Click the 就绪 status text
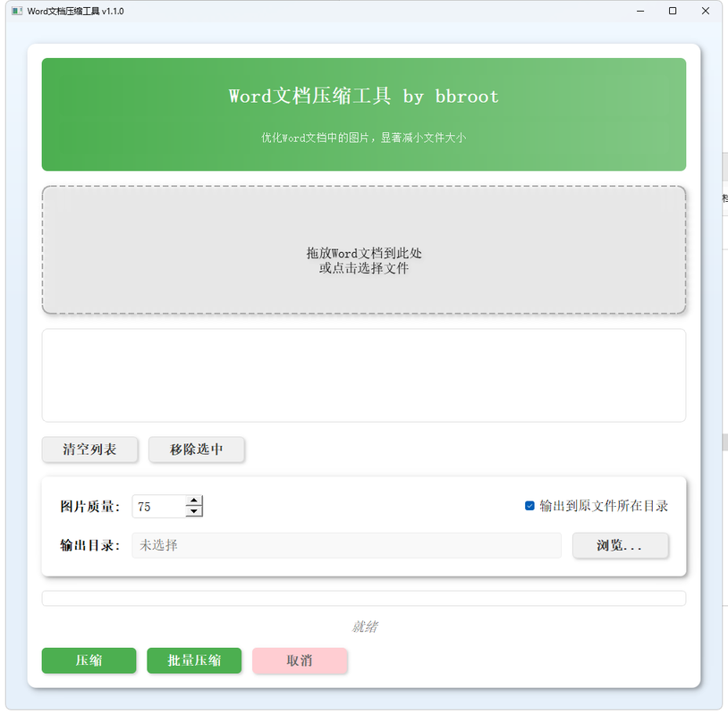Image resolution: width=728 pixels, height=715 pixels. (x=365, y=627)
